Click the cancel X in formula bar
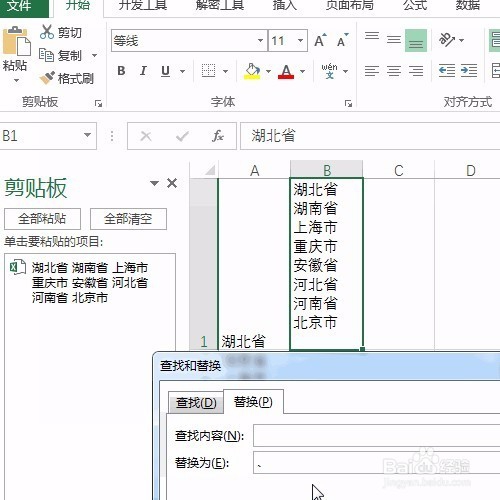The image size is (500, 500). (146, 136)
